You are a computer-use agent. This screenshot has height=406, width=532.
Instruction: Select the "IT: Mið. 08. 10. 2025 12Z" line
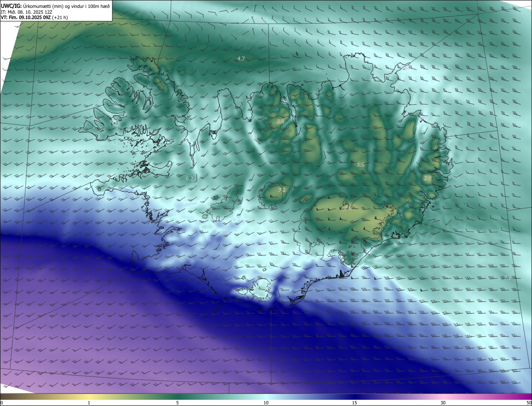coord(27,12)
